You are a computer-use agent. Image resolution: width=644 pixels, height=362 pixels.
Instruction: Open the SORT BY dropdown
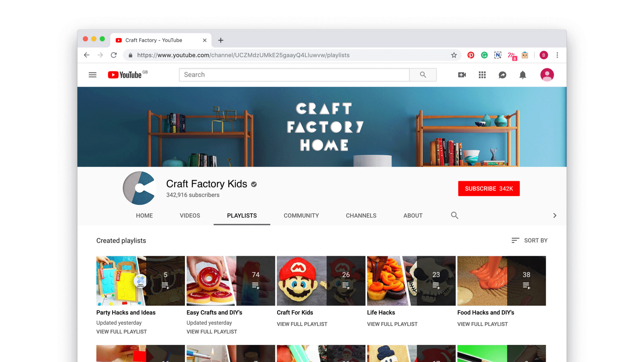tap(529, 240)
